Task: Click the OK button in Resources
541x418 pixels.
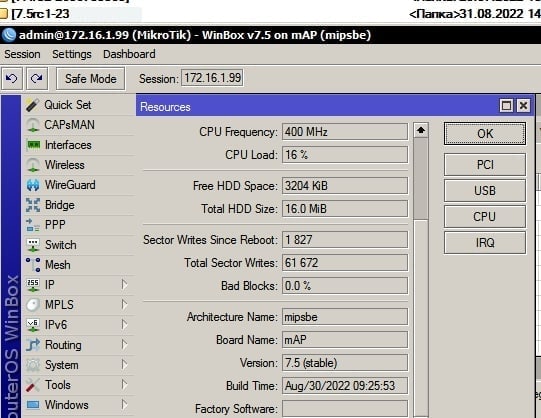Action: click(485, 133)
